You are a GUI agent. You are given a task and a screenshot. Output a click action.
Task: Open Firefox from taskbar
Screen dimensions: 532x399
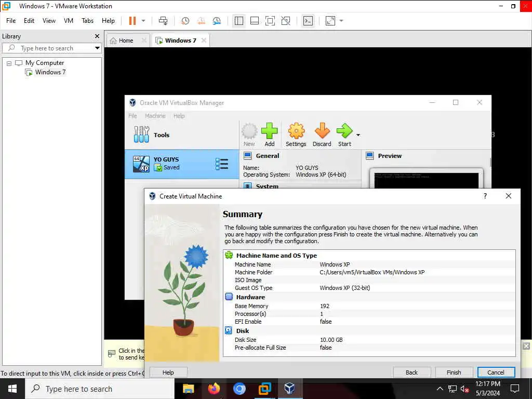[214, 389]
